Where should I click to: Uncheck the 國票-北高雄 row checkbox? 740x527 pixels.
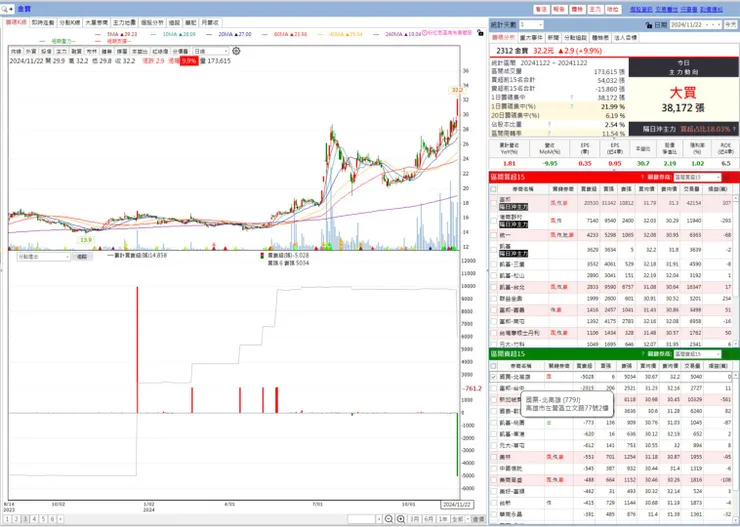pos(494,377)
